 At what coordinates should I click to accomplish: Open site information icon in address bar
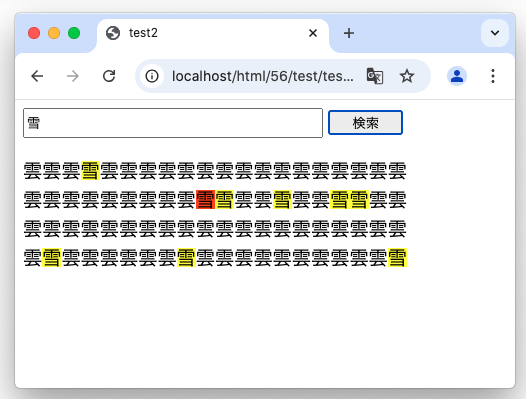pyautogui.click(x=152, y=76)
